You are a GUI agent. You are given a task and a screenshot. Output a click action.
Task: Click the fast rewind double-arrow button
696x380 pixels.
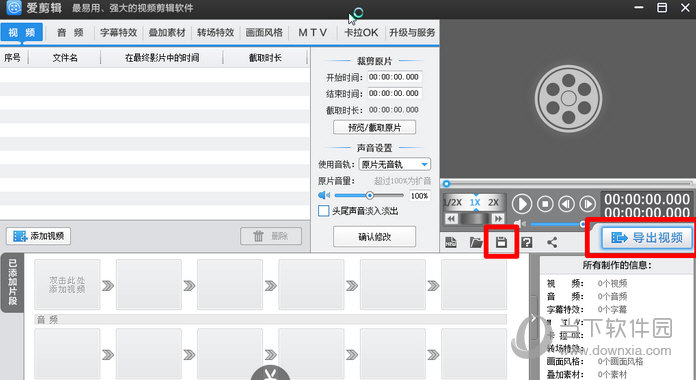451,218
